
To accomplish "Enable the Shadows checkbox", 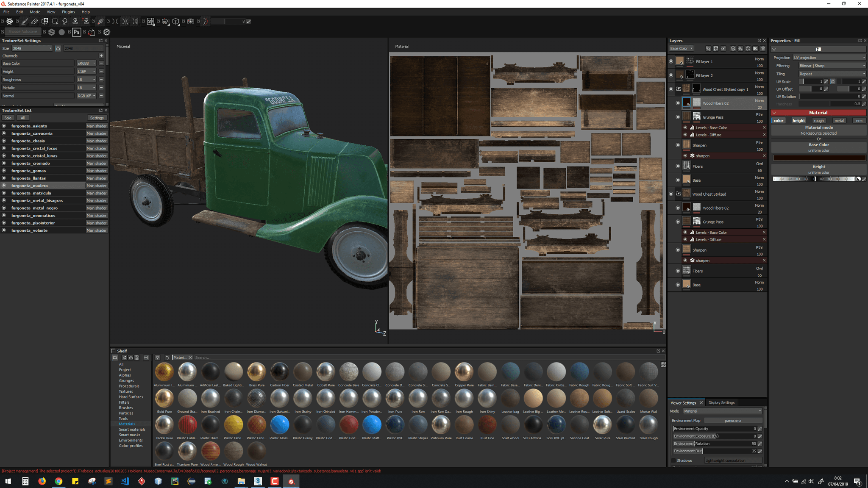I will point(673,460).
